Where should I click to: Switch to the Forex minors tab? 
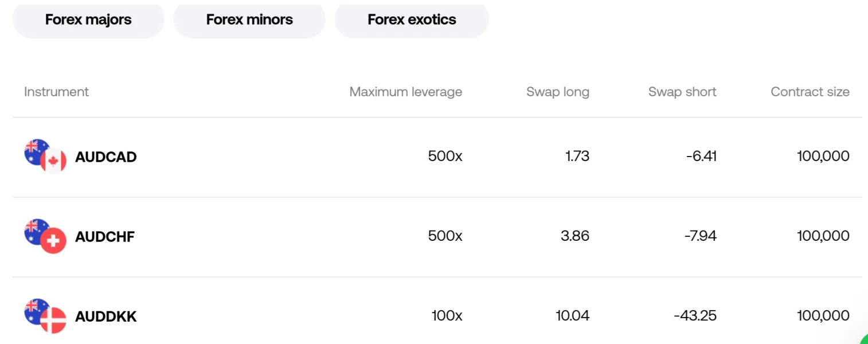(x=249, y=20)
